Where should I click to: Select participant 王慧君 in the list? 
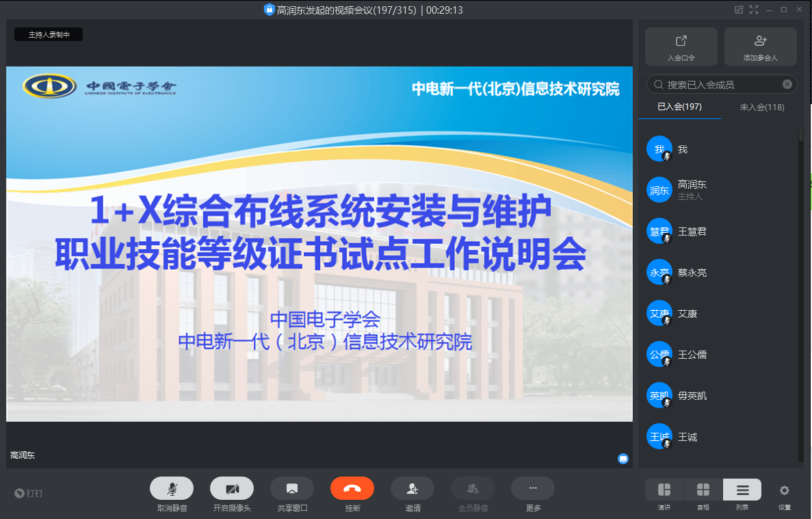[720, 231]
